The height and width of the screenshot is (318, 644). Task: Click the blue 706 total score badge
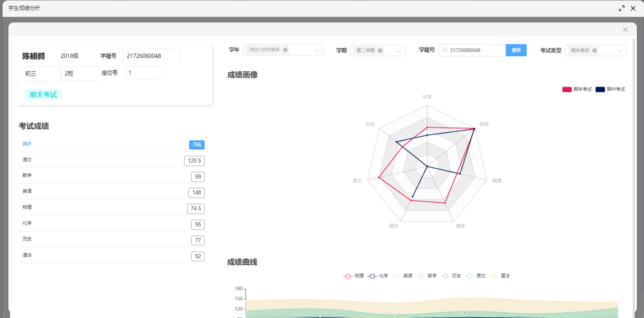tap(197, 144)
